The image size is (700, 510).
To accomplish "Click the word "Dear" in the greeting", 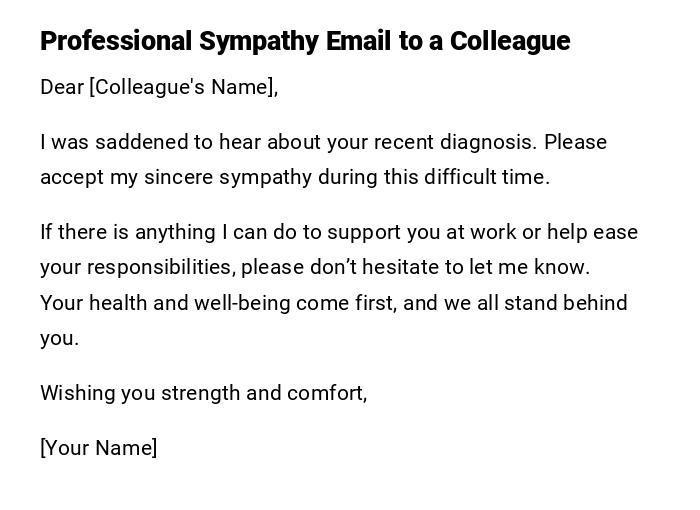I will click(x=62, y=87).
